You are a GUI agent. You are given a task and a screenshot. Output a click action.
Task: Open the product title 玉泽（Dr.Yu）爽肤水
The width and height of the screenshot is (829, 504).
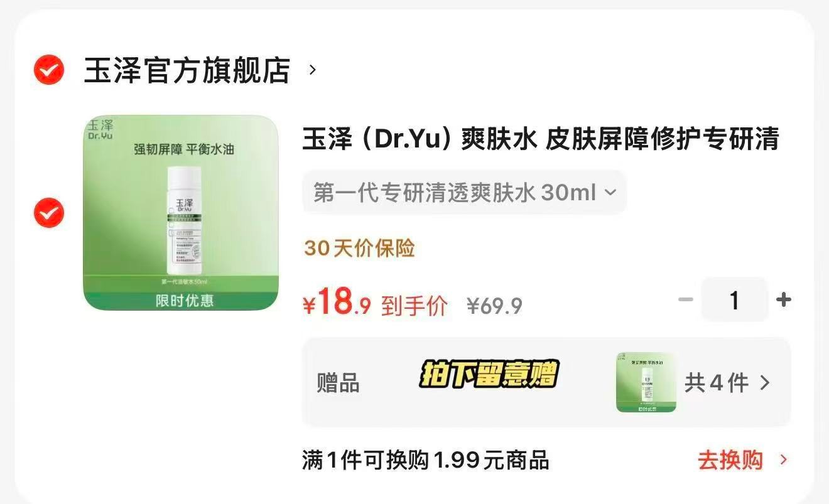pos(541,139)
